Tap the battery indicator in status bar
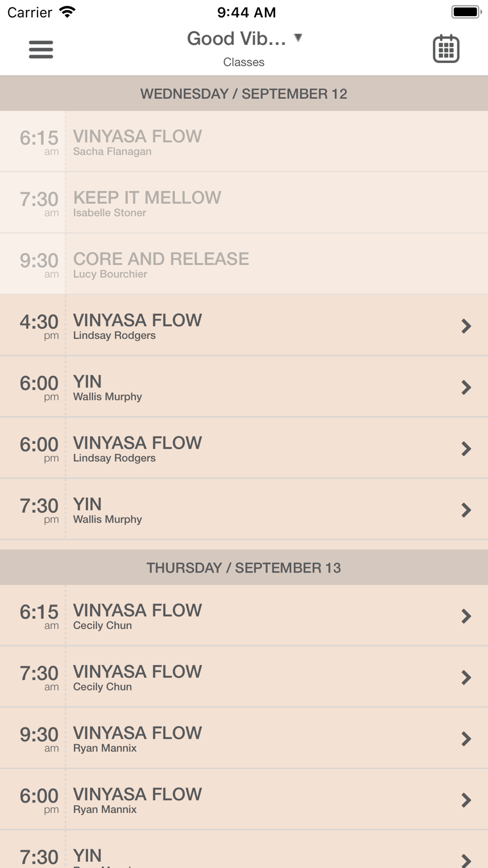 click(466, 12)
